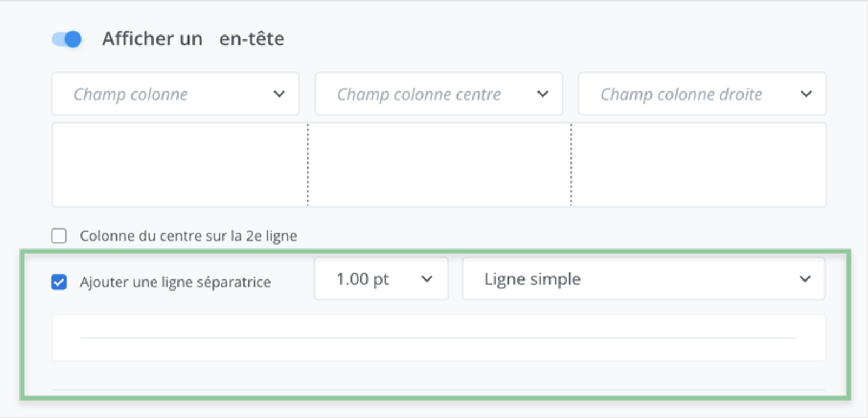
Task: Click the chevron arrow of 'Champ colonne centre'
Action: (542, 94)
